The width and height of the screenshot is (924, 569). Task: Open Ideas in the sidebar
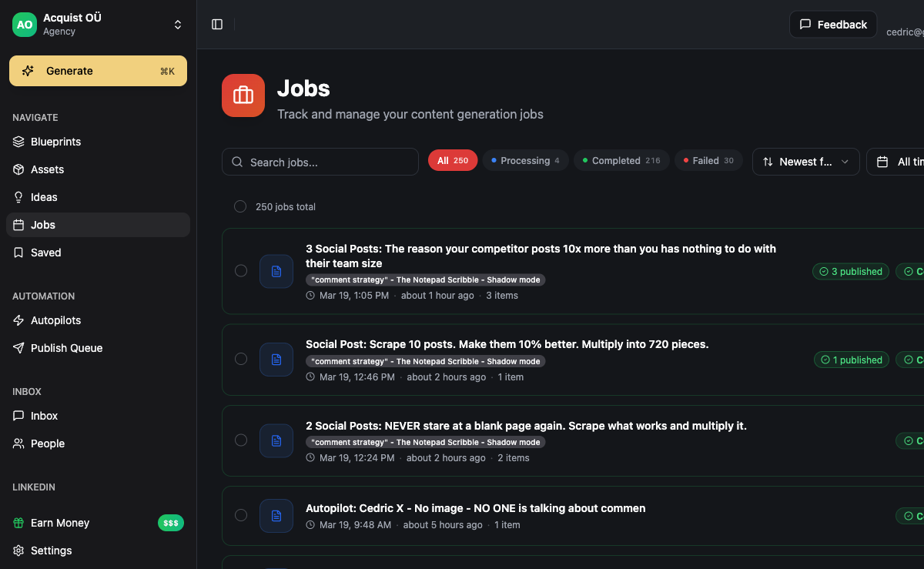(x=98, y=197)
